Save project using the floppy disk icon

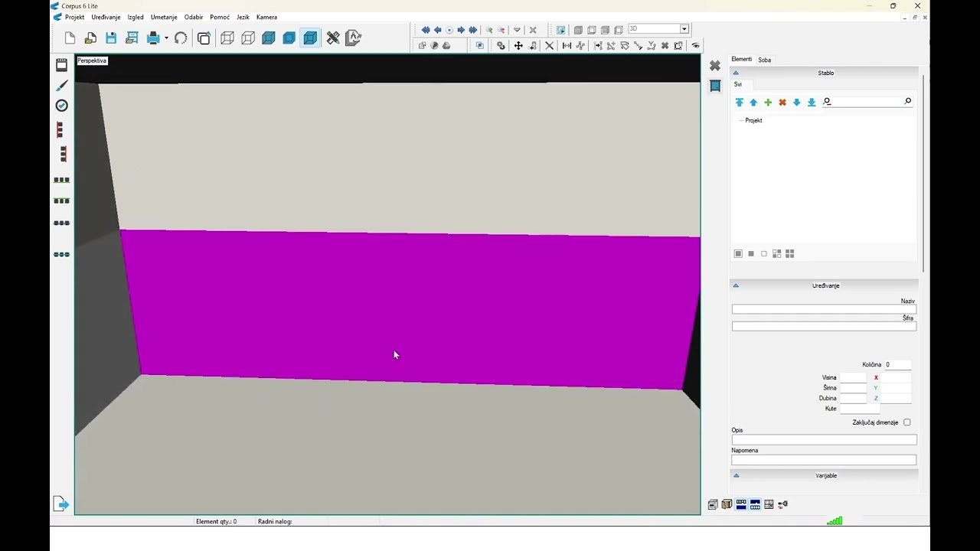click(x=111, y=38)
